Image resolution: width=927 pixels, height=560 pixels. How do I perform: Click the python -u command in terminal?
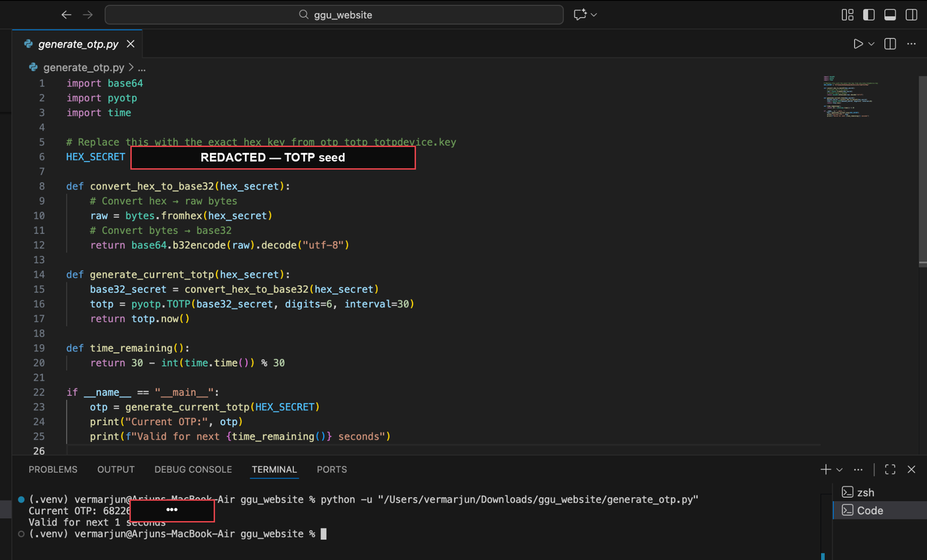(510, 498)
